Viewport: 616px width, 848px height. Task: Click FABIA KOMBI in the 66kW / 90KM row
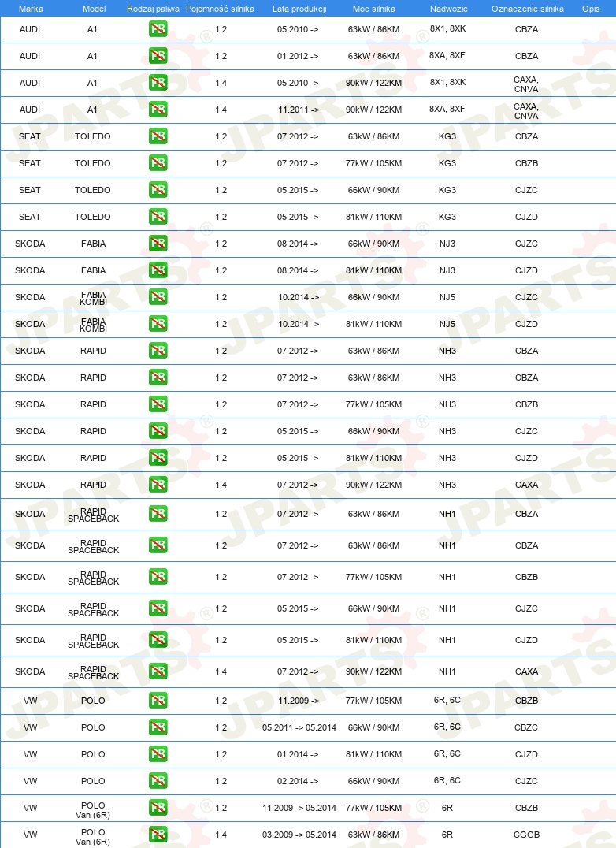tap(93, 298)
